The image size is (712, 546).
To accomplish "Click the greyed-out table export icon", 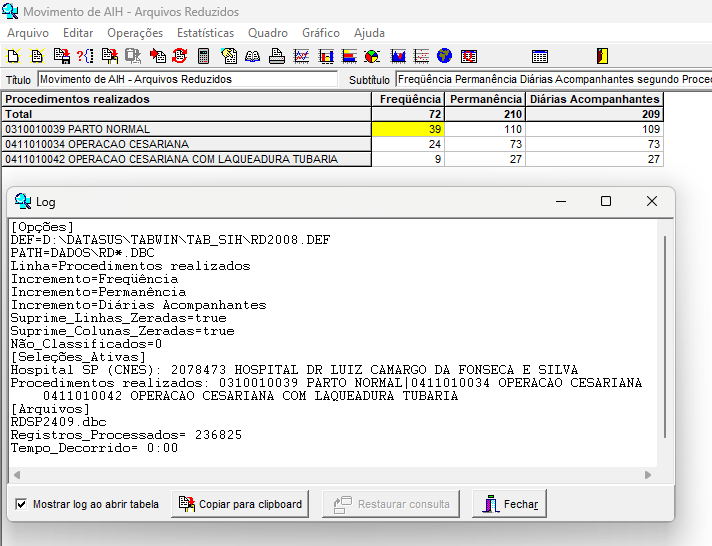I will click(133, 56).
